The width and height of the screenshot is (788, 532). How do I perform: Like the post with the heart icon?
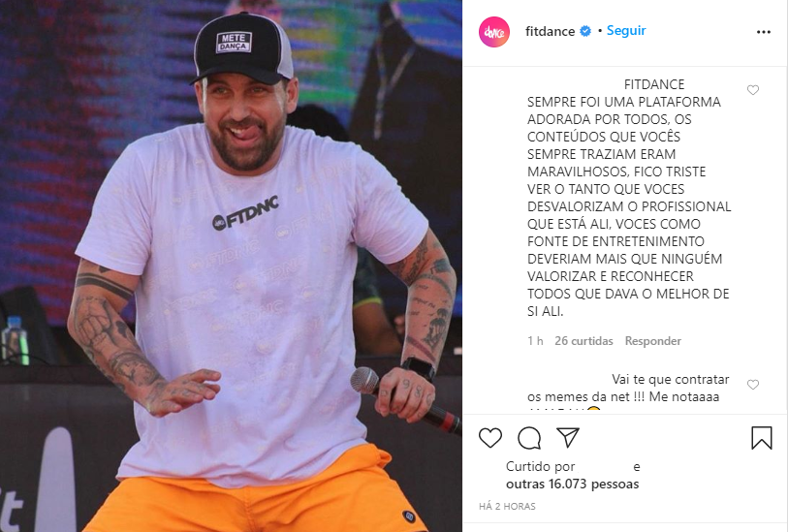[x=490, y=438]
